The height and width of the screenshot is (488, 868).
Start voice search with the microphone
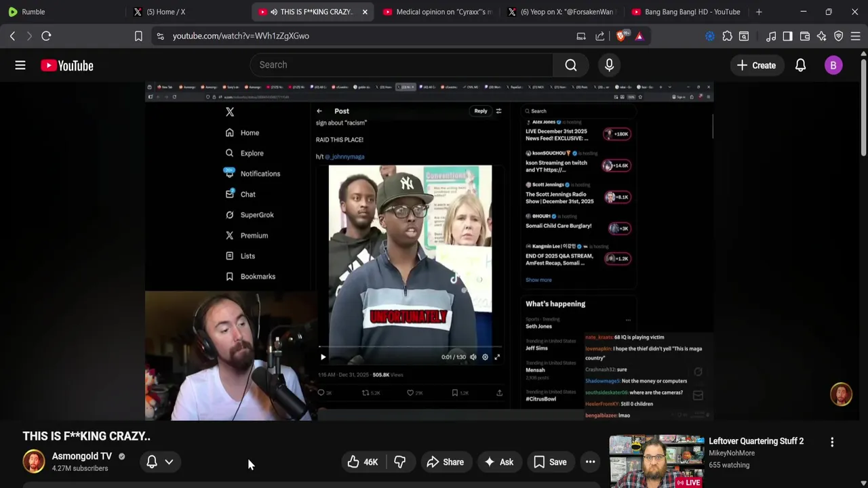coord(609,65)
